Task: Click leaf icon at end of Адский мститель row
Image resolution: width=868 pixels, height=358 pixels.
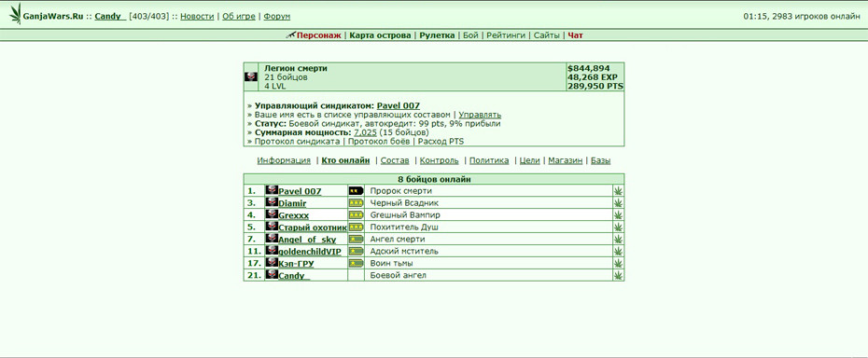Action: pyautogui.click(x=619, y=251)
